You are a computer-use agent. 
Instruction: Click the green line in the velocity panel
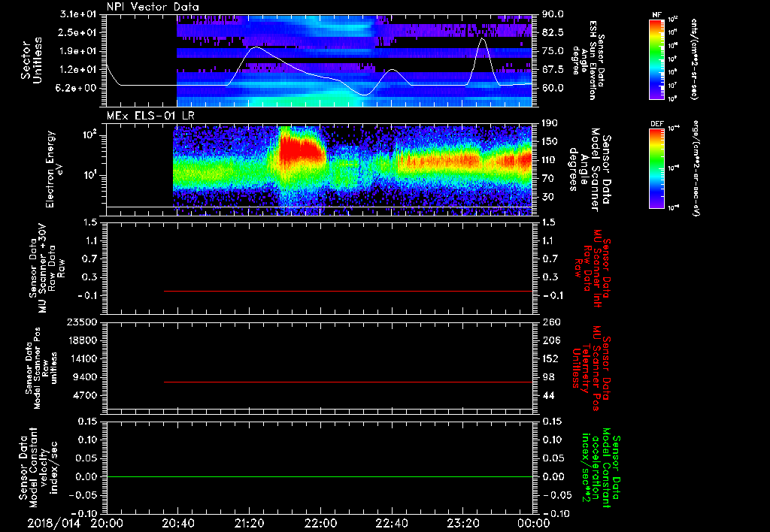tap(319, 476)
